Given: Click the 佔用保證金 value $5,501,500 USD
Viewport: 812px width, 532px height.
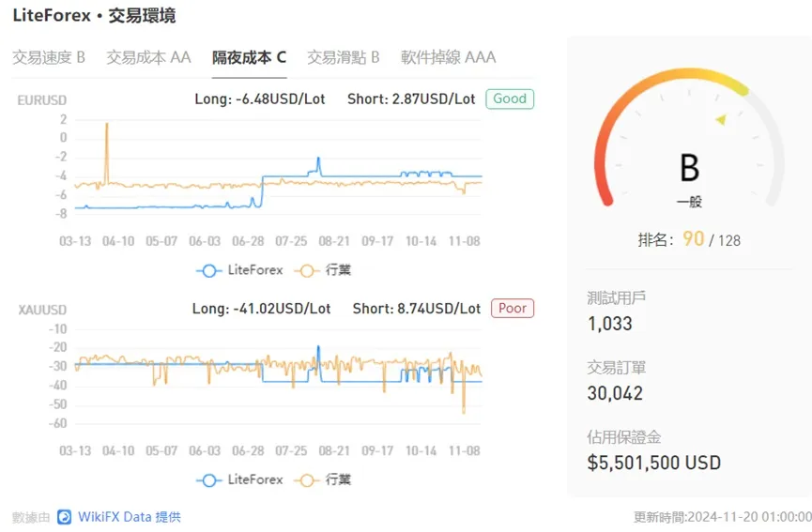Looking at the screenshot, I should pyautogui.click(x=654, y=463).
